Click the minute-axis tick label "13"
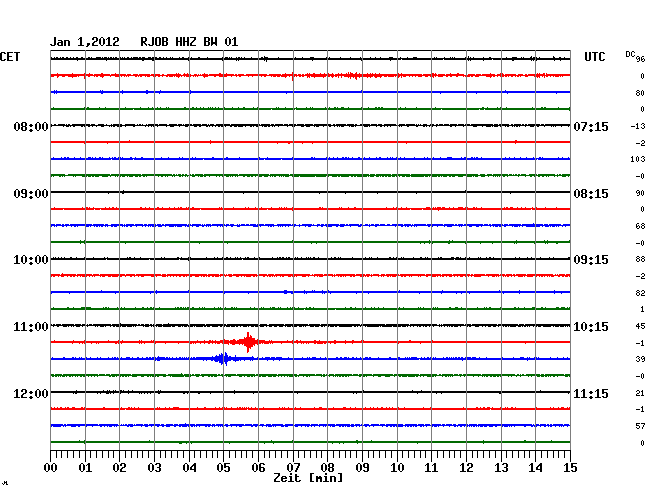 pos(501,467)
